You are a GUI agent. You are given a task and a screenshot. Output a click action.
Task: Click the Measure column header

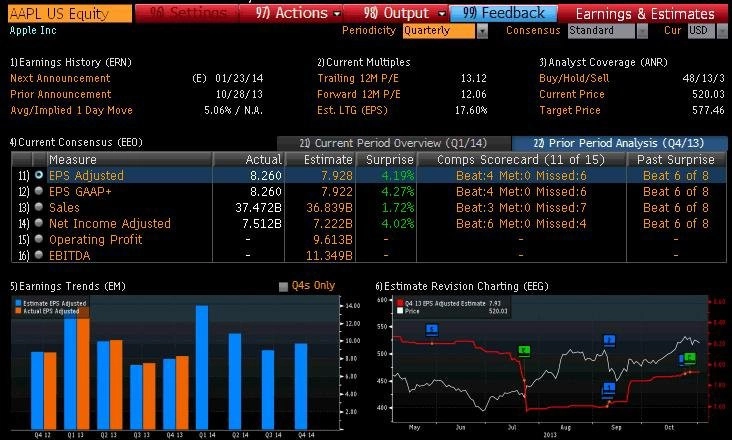tap(129, 160)
